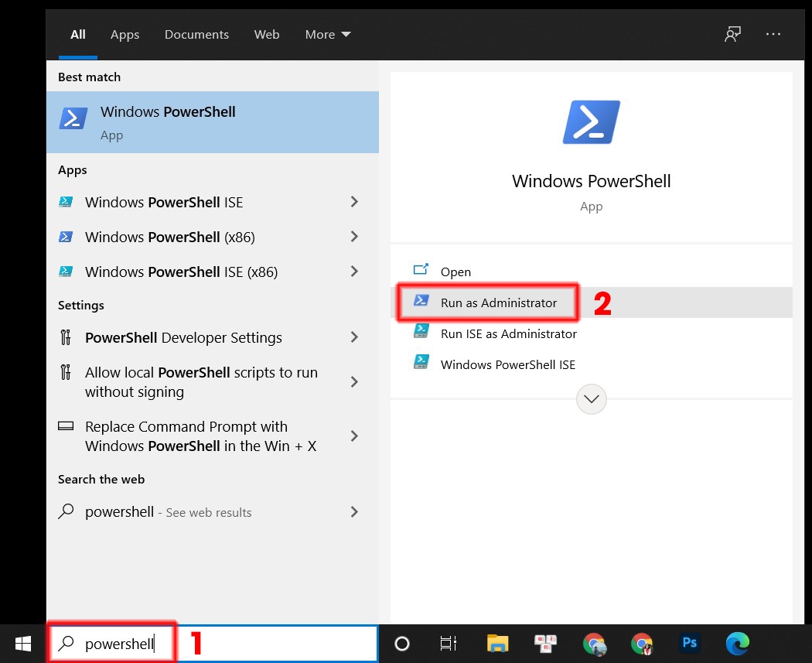The width and height of the screenshot is (812, 663).
Task: Click the taskbar search box with powershell
Action: pos(213,644)
